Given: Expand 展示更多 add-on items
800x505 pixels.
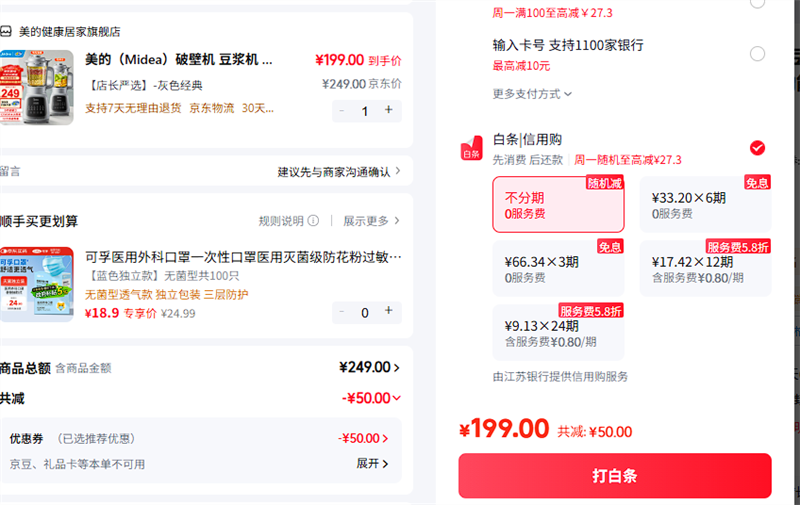Looking at the screenshot, I should click(x=371, y=221).
